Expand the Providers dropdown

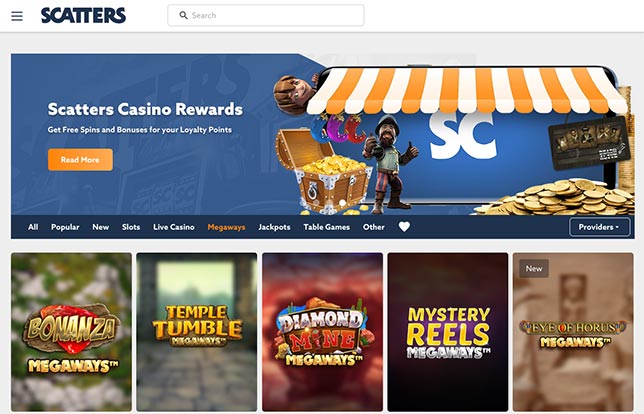tap(599, 227)
